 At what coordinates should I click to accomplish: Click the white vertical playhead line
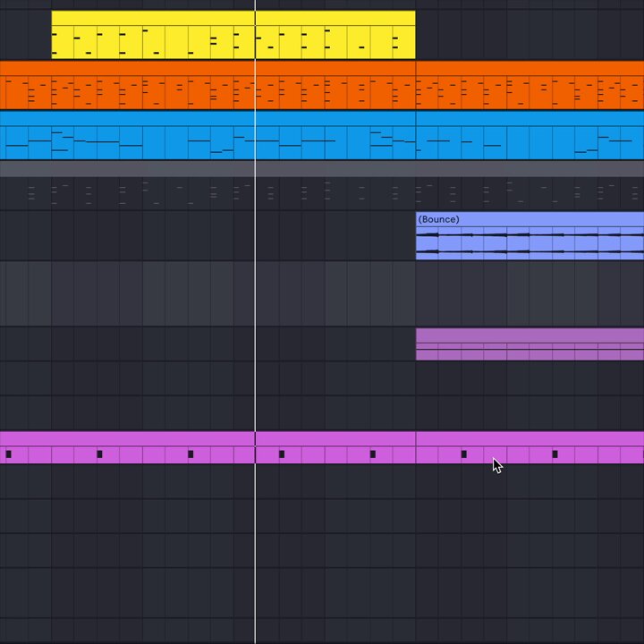click(x=255, y=322)
